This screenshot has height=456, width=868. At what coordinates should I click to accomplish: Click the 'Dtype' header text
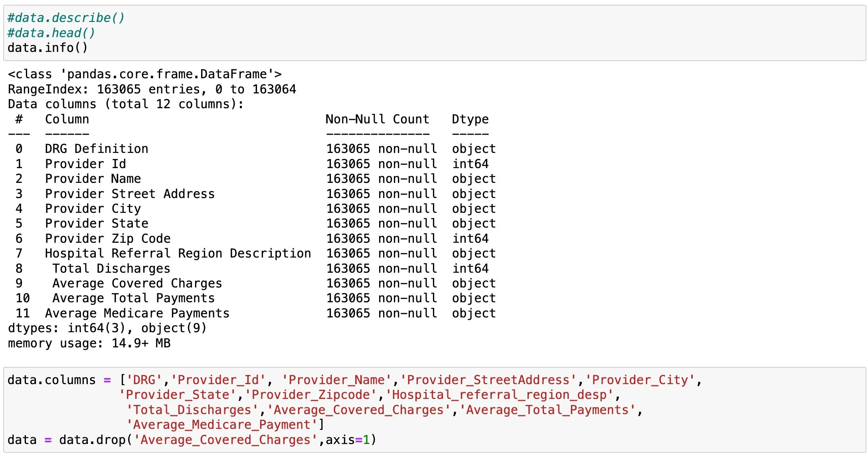coord(470,119)
